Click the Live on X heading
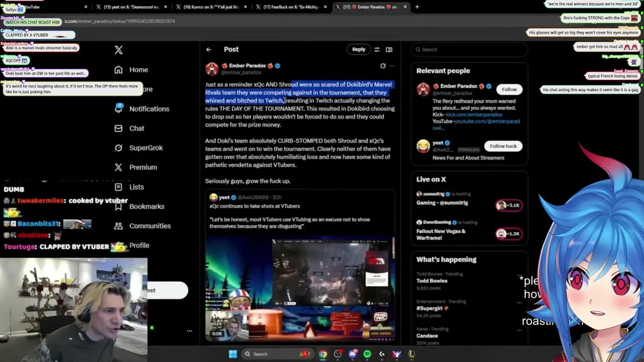The image size is (644, 362). tap(431, 179)
